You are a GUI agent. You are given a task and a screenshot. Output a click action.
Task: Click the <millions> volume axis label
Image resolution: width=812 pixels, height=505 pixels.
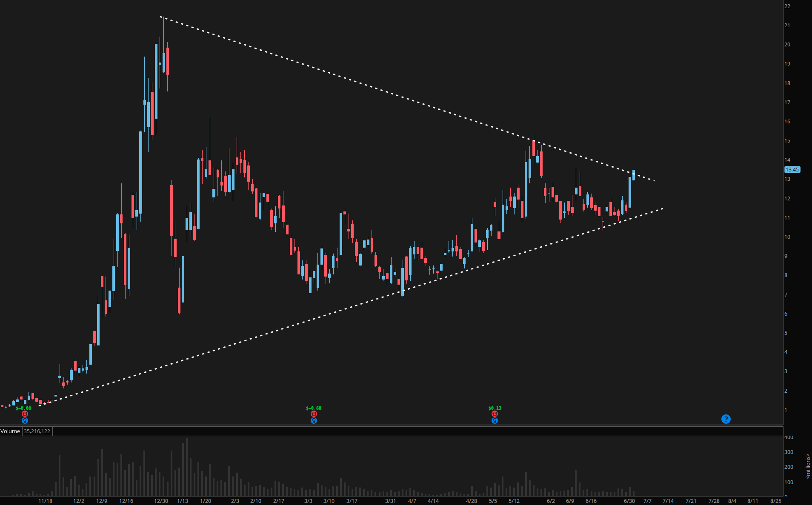point(808,466)
